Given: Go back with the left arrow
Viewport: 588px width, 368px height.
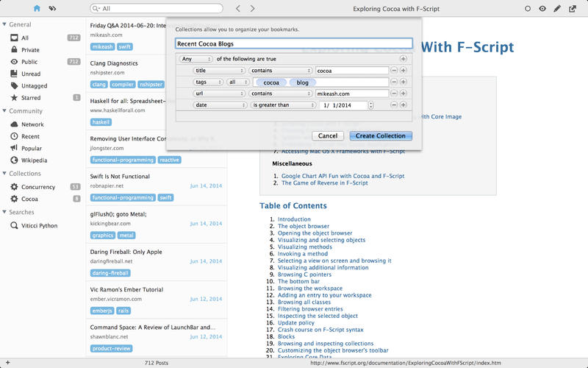Looking at the screenshot, I should [x=237, y=8].
